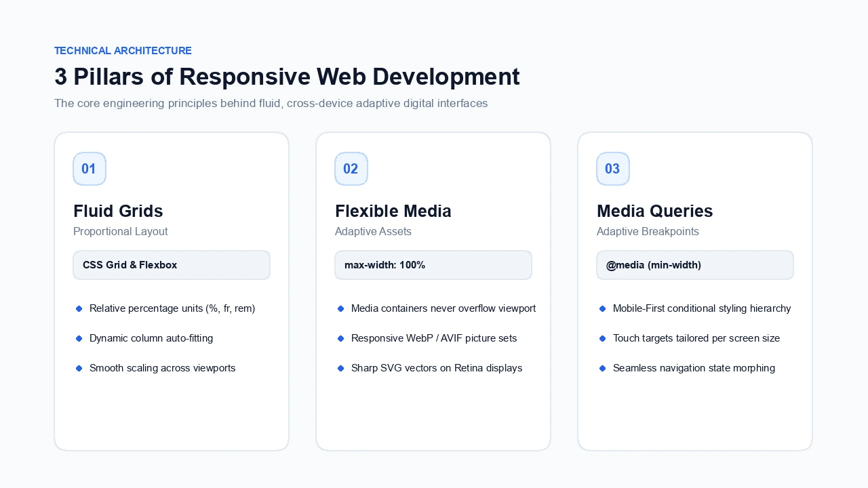Image resolution: width=868 pixels, height=488 pixels.
Task: Click the Adaptive Assets subtitle
Action: click(x=373, y=231)
